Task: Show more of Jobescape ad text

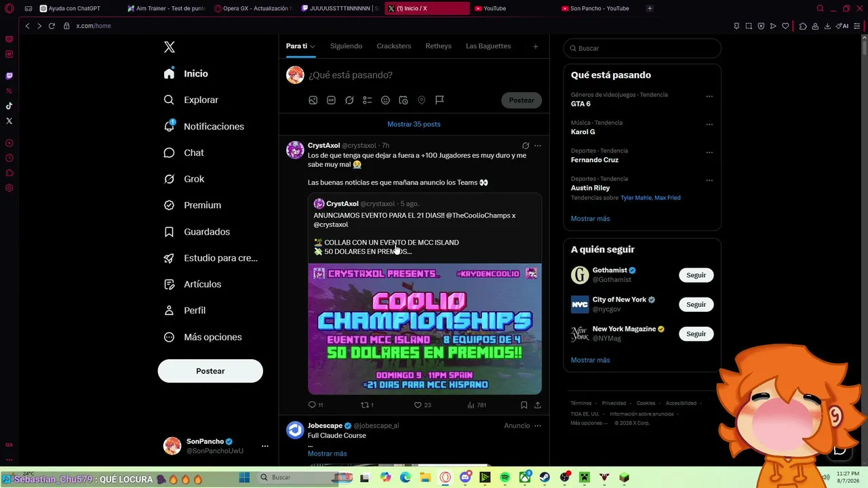Action: pyautogui.click(x=327, y=453)
